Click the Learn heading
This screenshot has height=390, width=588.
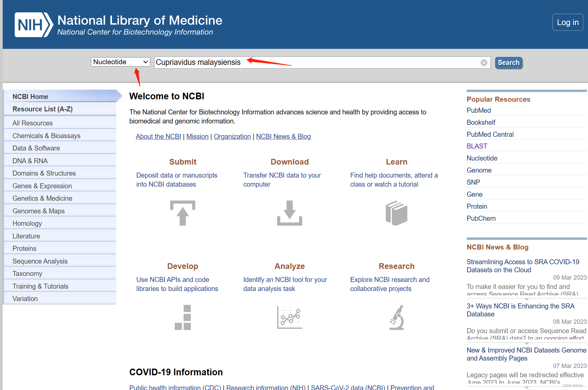click(397, 162)
